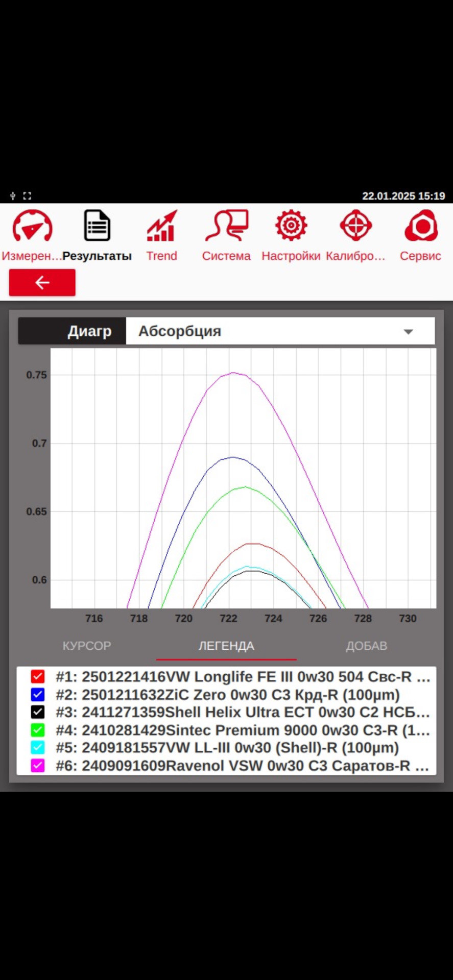Image resolution: width=453 pixels, height=980 pixels.
Task: Open the Измерен… gauge icon
Action: click(x=32, y=226)
